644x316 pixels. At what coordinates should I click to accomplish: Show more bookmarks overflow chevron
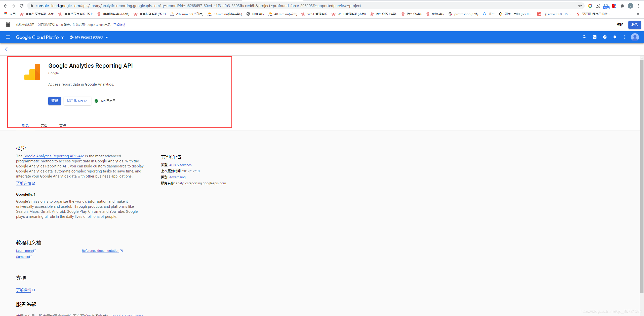tap(638, 14)
